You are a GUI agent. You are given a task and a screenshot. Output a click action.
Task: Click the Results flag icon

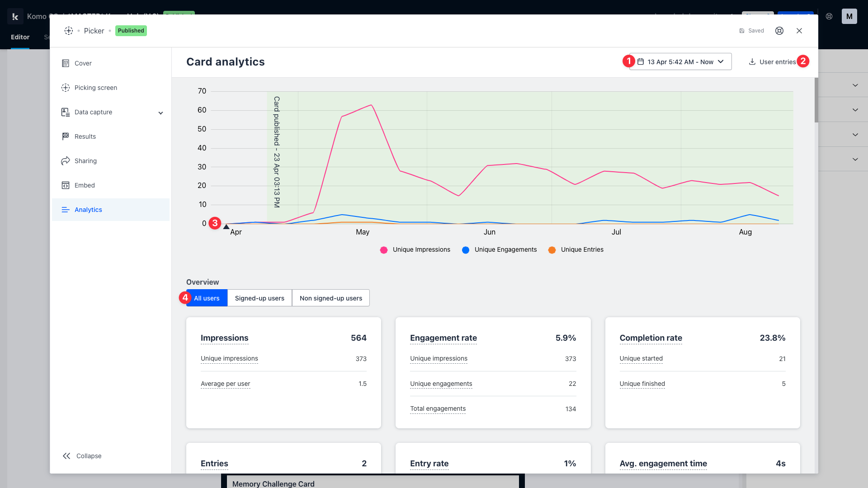pyautogui.click(x=66, y=136)
